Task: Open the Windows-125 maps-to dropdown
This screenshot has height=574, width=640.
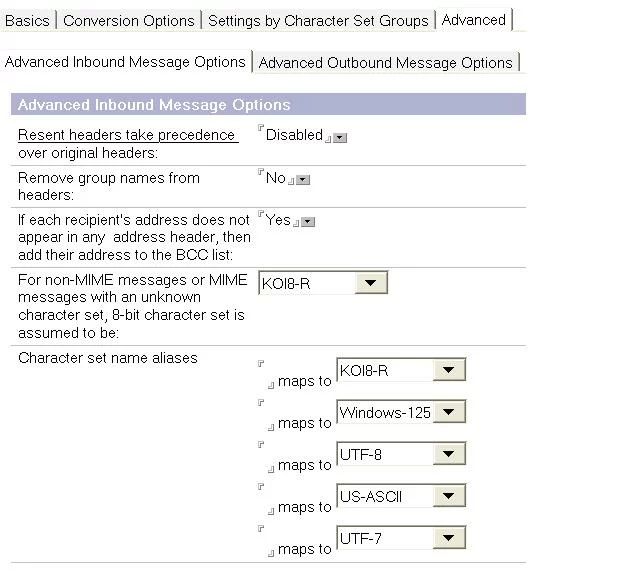Action: pos(449,413)
